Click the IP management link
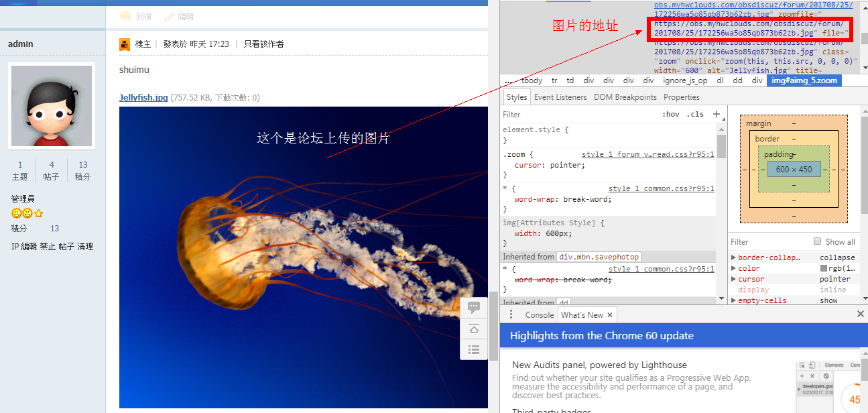 pyautogui.click(x=15, y=247)
